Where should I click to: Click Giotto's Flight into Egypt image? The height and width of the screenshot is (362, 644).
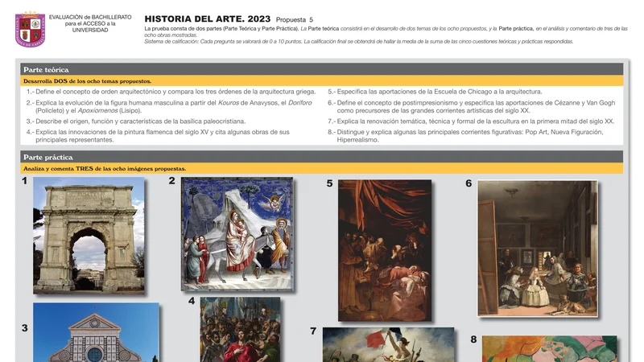[237, 233]
